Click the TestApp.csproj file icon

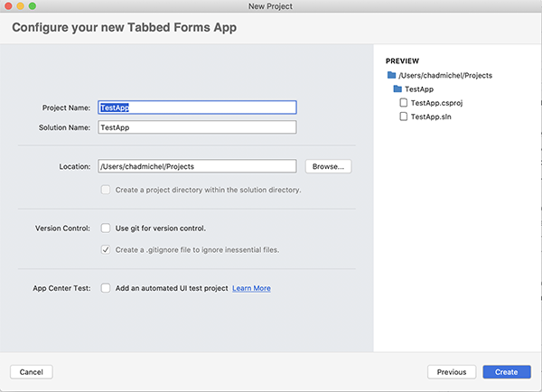(404, 103)
